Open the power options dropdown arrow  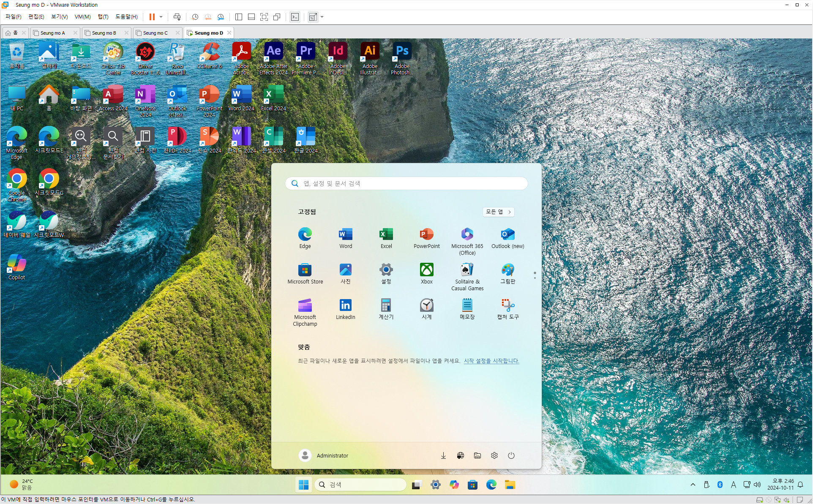161,17
